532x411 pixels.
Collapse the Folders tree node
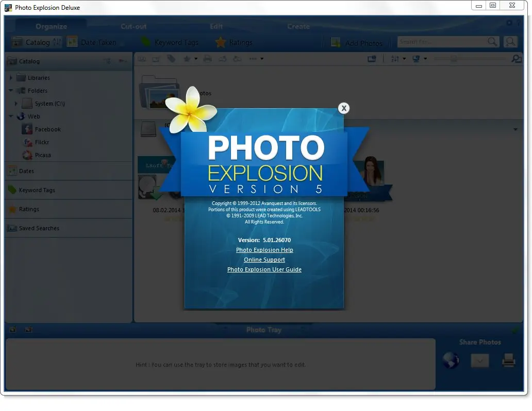pyautogui.click(x=11, y=91)
